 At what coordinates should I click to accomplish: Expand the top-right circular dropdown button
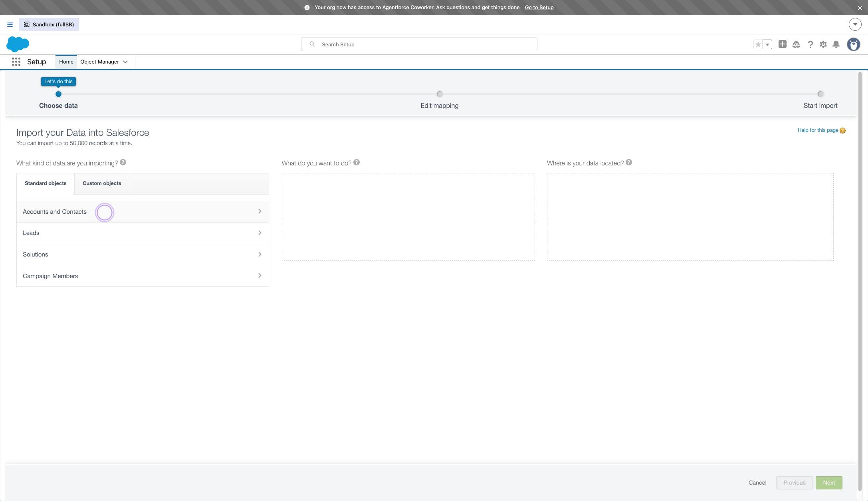(855, 24)
